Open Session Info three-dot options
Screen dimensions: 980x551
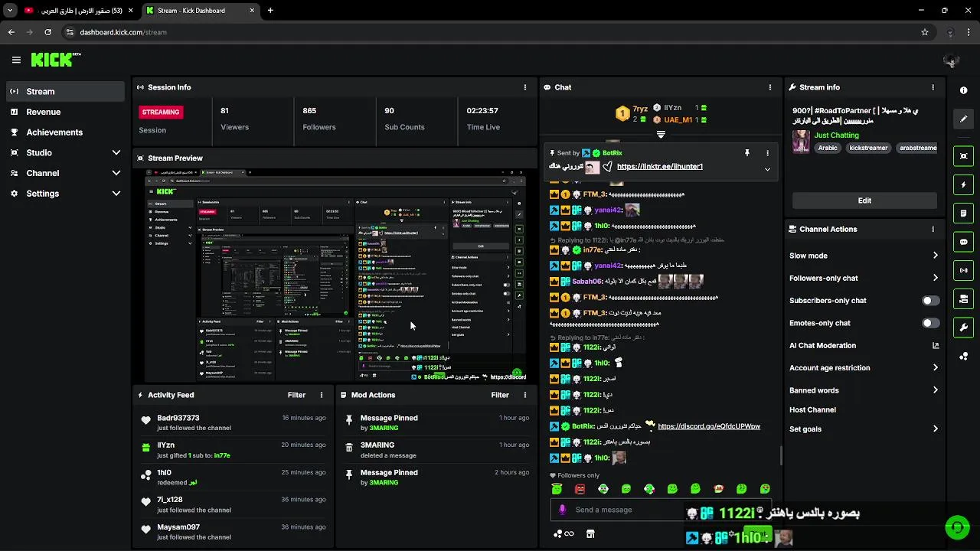tap(525, 87)
